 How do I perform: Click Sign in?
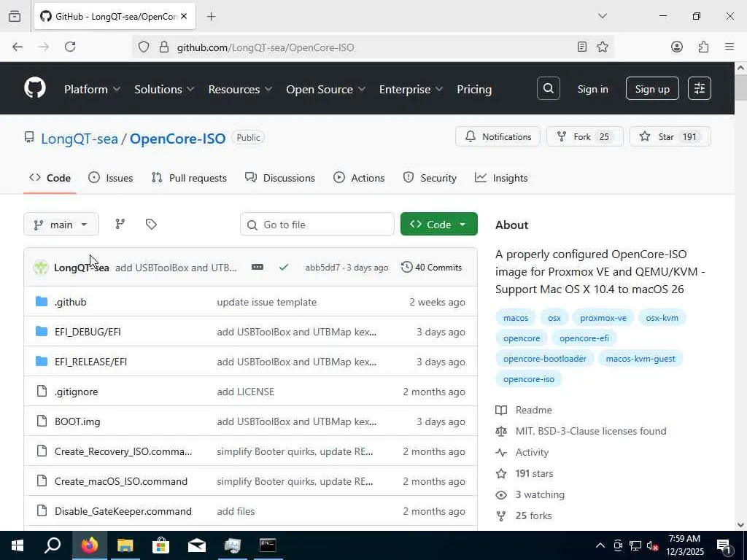pos(592,89)
